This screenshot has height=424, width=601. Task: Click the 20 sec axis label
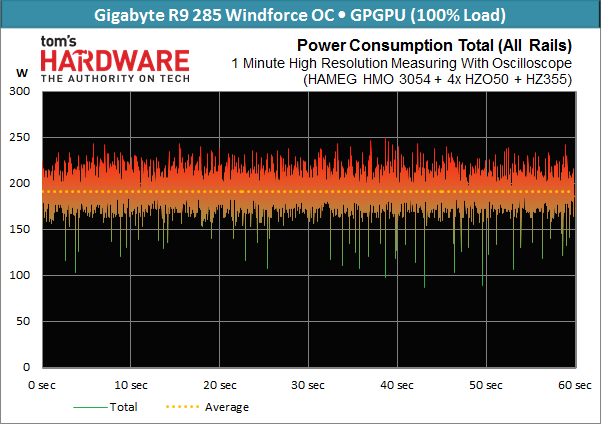tap(220, 385)
